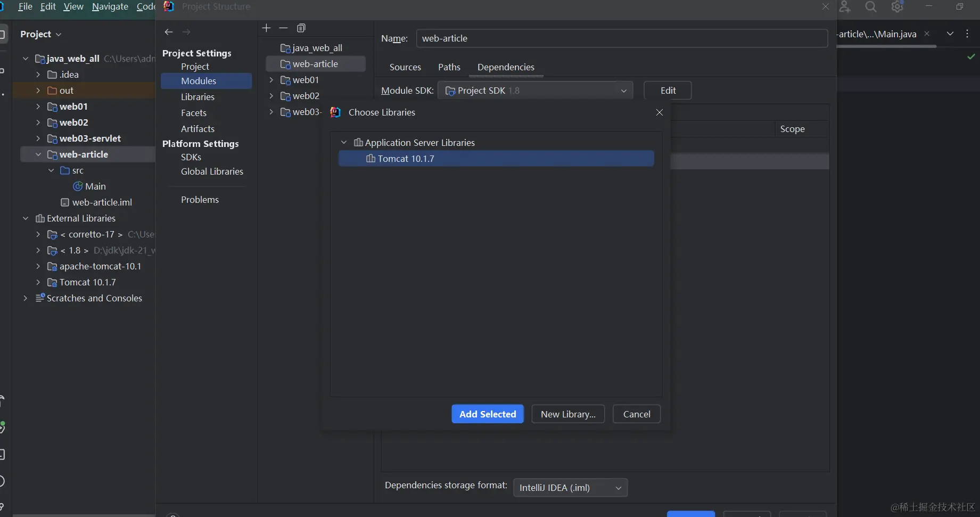
Task: Expand the out folder in project tree
Action: coord(38,91)
